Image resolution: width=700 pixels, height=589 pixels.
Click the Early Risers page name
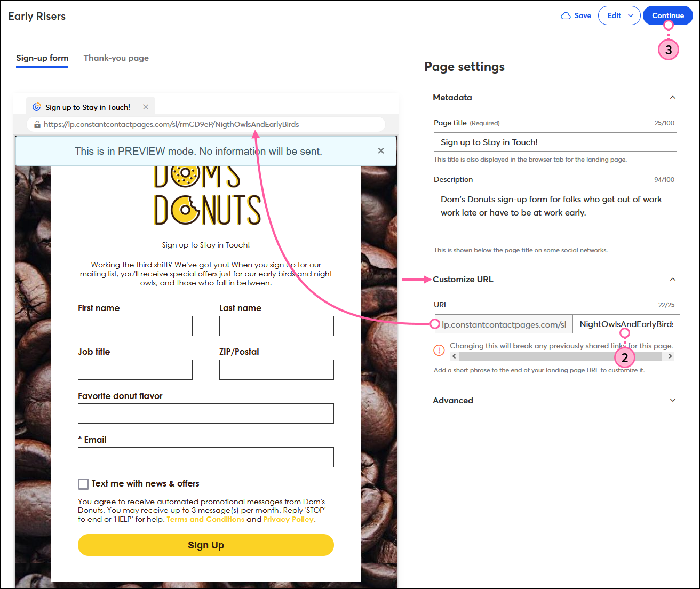pos(37,16)
